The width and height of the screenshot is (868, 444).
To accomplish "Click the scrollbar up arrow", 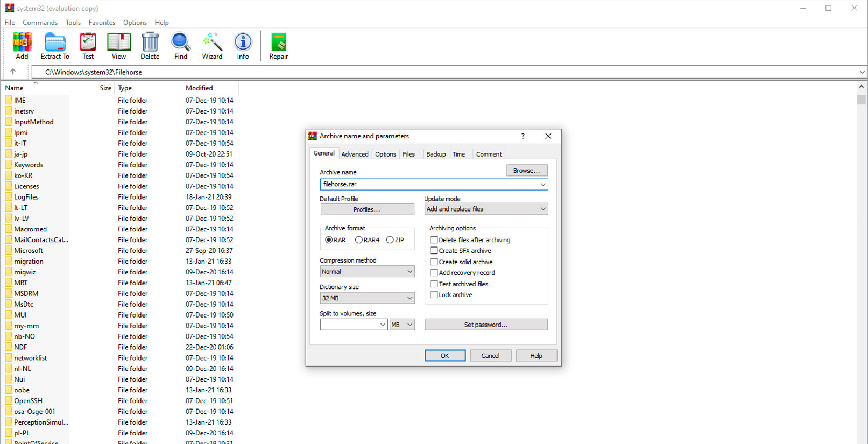I will [862, 87].
